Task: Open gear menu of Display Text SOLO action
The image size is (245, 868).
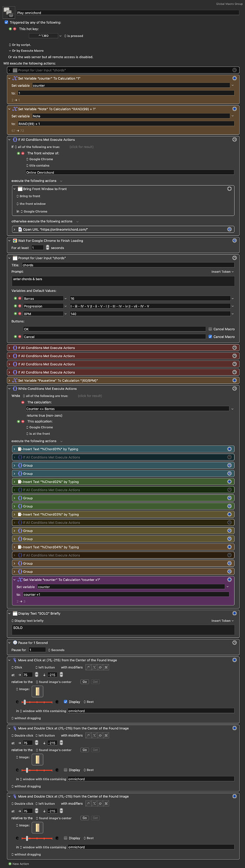Action: [235, 613]
